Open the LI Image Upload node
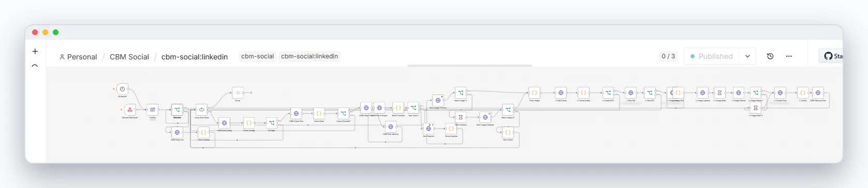Screen dimensions: 868x188 click(702, 92)
